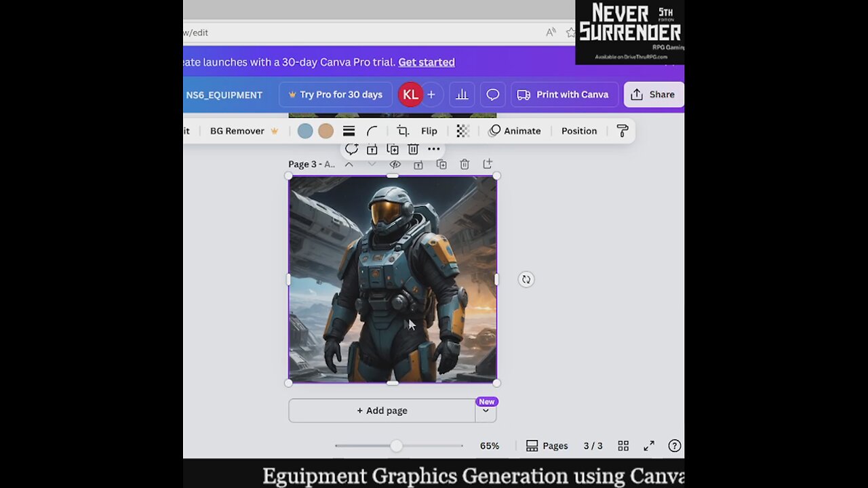Click the Flip button

click(429, 131)
